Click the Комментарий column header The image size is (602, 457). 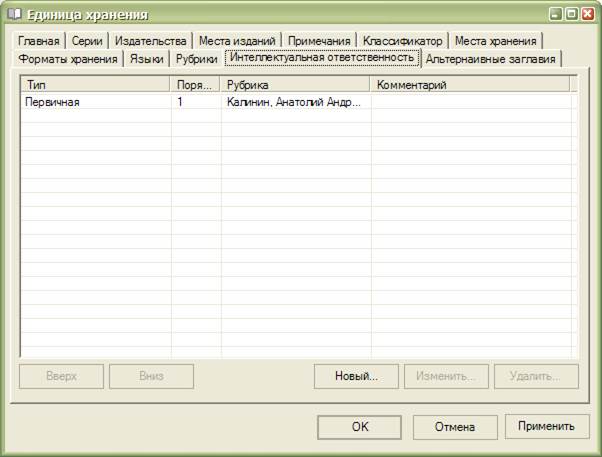pos(470,85)
